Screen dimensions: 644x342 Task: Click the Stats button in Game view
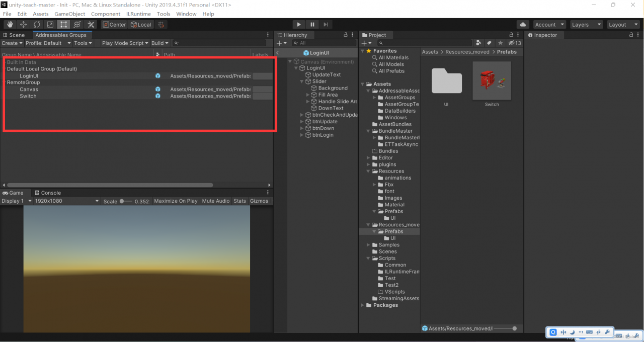239,201
